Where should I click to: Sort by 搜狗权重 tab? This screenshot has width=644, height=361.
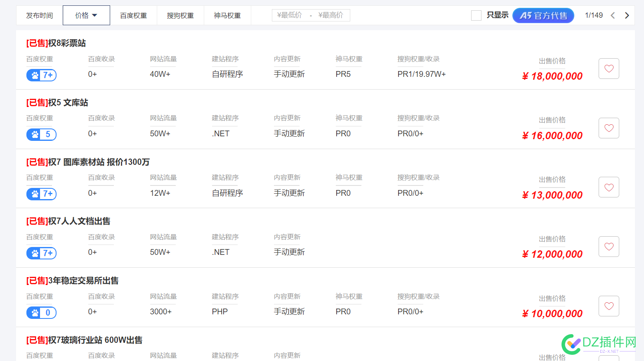point(180,15)
